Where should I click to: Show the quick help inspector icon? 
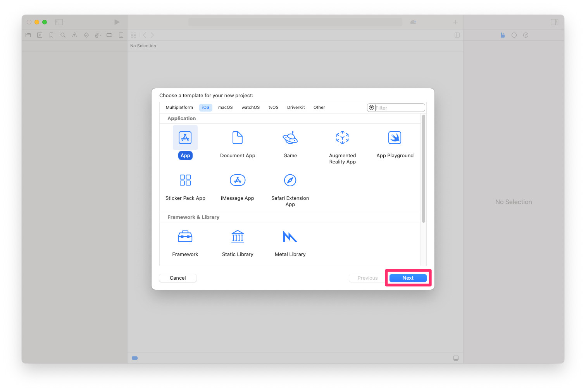(x=526, y=35)
